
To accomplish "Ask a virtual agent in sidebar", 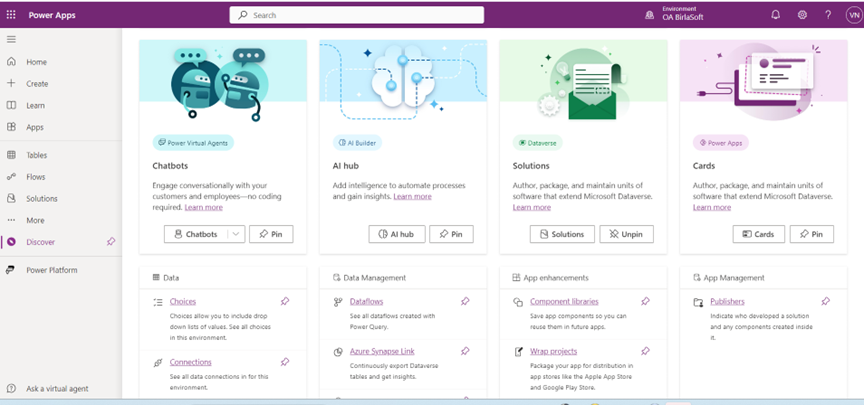I will click(58, 388).
